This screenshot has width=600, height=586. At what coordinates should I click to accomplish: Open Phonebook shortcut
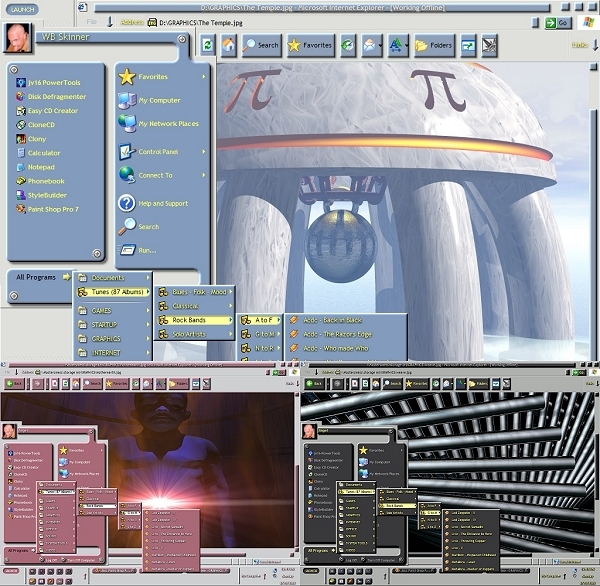coord(40,181)
